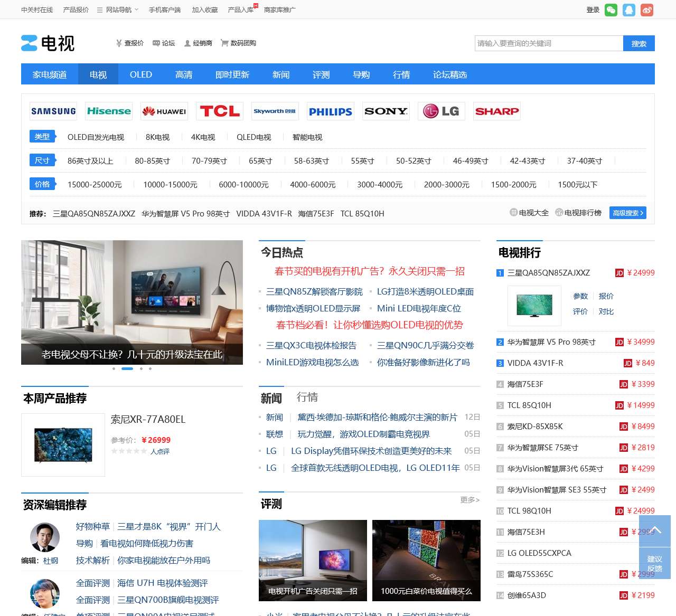Open the 建议反馈 feedback button

pyautogui.click(x=655, y=563)
